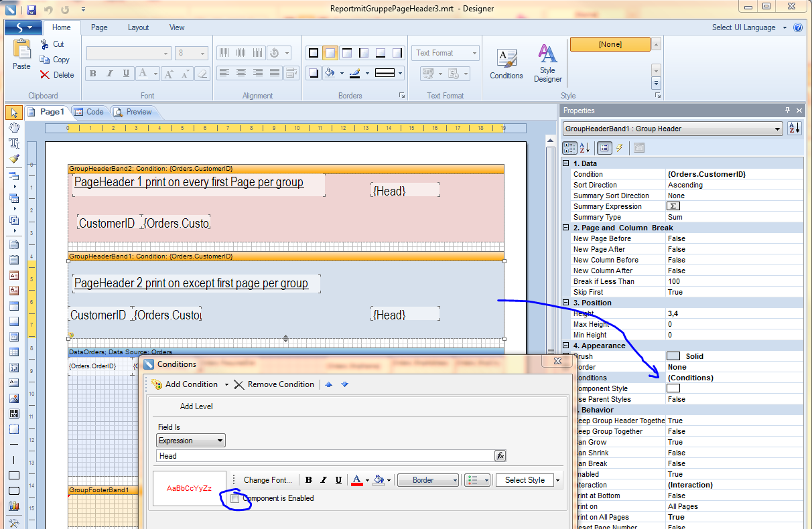Click Add Level in Conditions dialog
Viewport: 812px width, 529px height.
[x=196, y=406]
